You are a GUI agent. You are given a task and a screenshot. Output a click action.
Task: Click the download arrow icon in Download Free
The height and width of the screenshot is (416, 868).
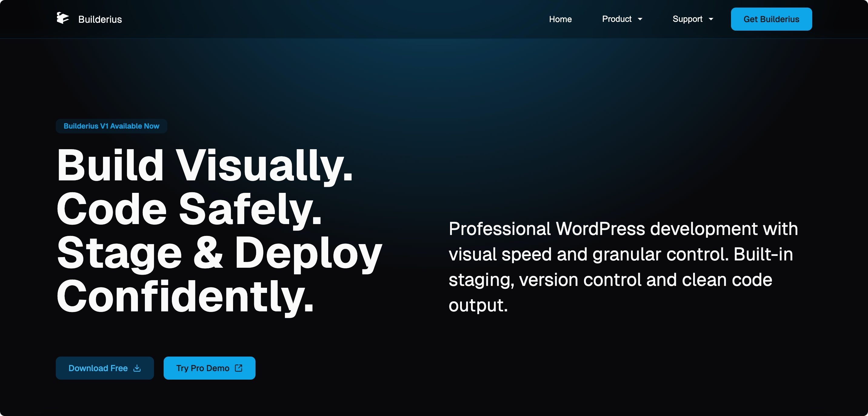(137, 368)
